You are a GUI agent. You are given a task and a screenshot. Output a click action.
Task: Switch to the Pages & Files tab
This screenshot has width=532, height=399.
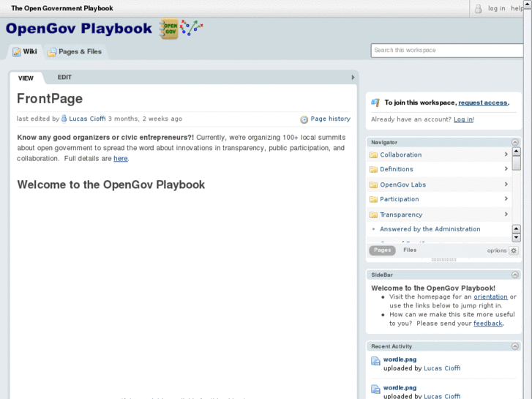[75, 52]
